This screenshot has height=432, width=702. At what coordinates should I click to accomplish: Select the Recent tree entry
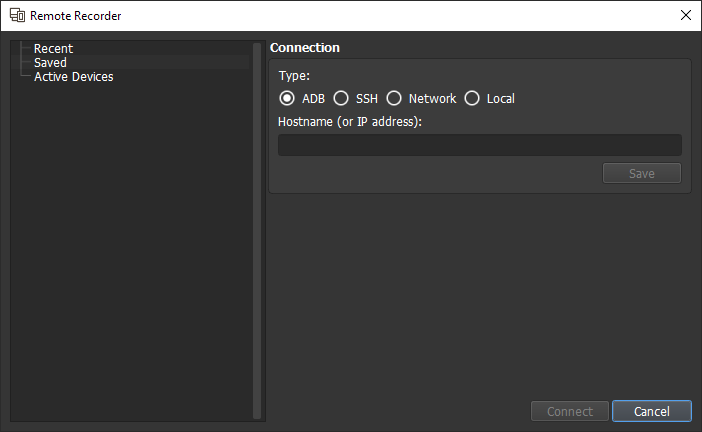[53, 48]
